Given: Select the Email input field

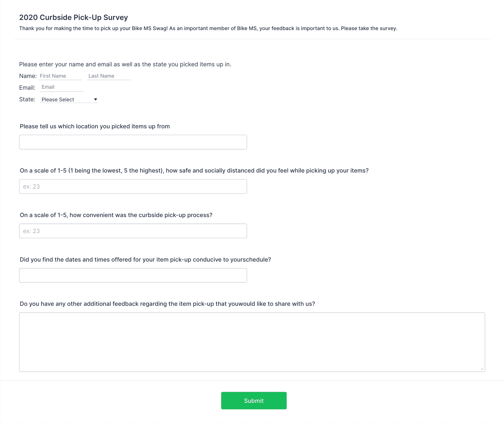Looking at the screenshot, I should point(62,87).
